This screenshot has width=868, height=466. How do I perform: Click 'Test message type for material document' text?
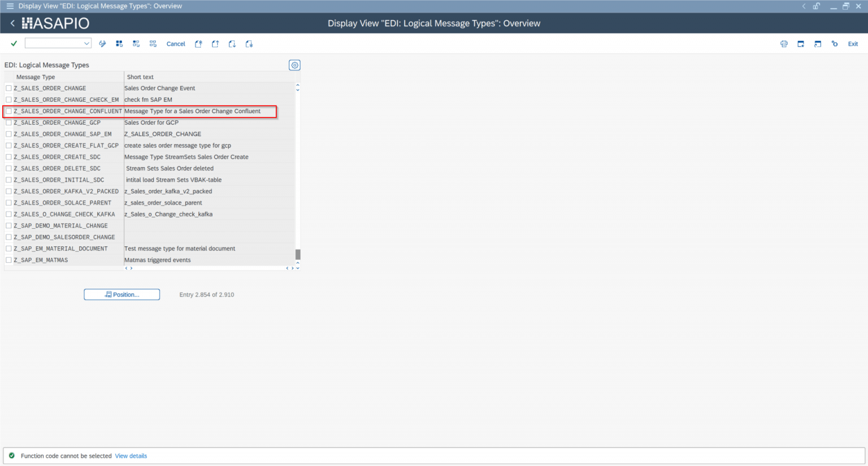(x=180, y=249)
